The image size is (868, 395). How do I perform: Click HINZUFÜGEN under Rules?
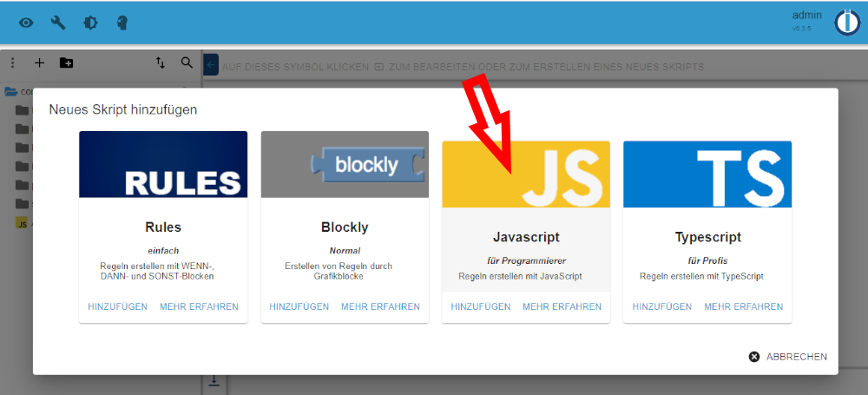click(117, 306)
